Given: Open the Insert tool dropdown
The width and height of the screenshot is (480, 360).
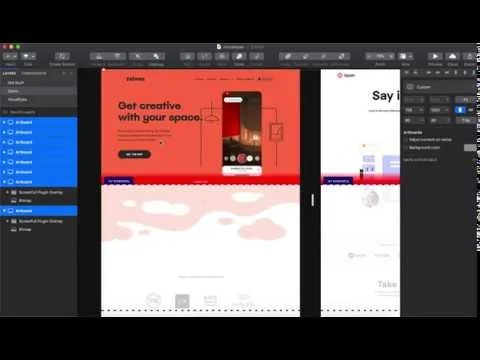Looking at the screenshot, I should (10, 56).
